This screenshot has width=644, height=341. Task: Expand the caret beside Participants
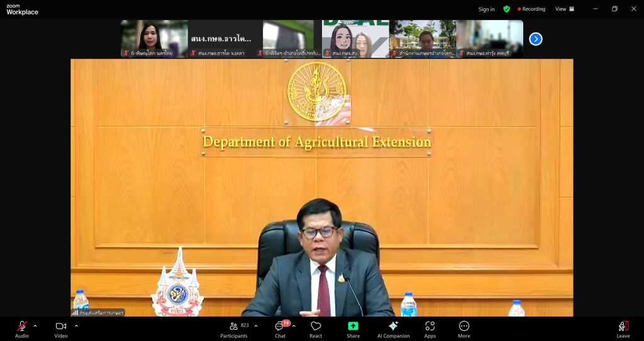(255, 326)
